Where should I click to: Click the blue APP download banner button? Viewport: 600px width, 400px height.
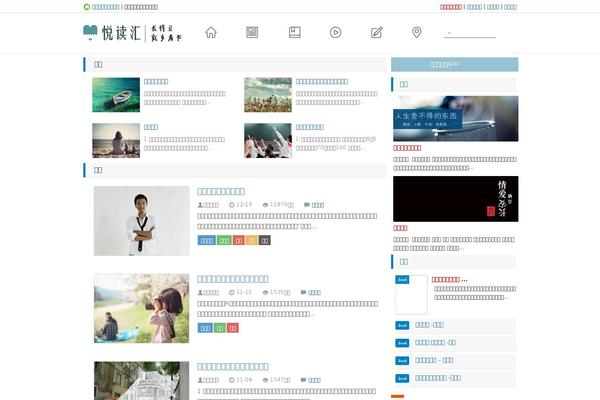(455, 64)
